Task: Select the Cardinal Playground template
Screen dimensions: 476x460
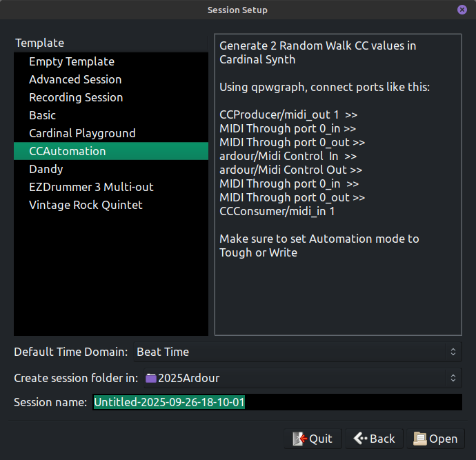Action: [x=82, y=133]
